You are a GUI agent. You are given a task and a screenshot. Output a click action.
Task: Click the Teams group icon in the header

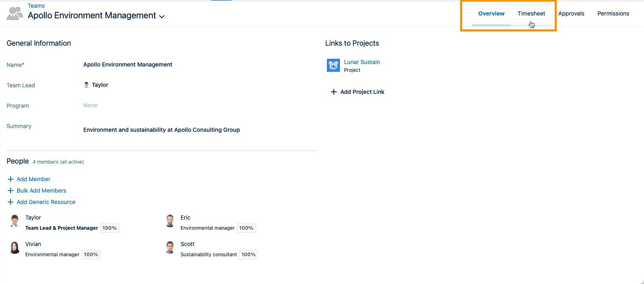pos(15,13)
